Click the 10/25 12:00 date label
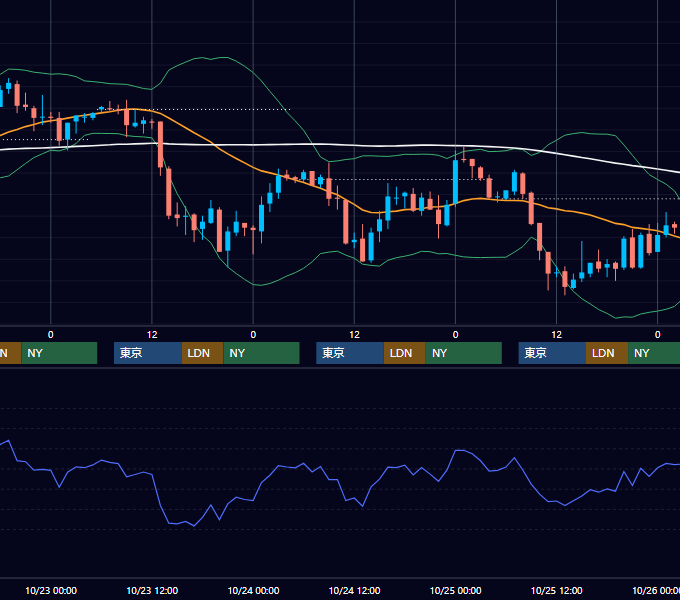This screenshot has height=600, width=680. click(x=556, y=590)
